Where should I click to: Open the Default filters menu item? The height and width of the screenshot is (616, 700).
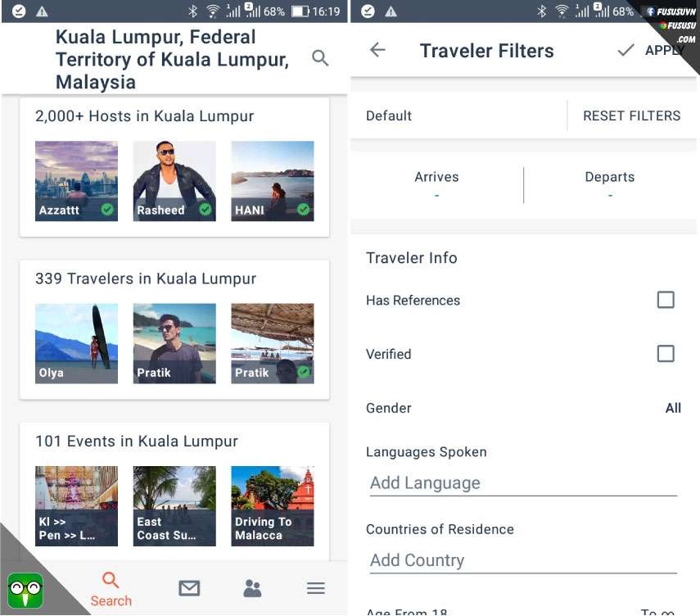(x=389, y=115)
